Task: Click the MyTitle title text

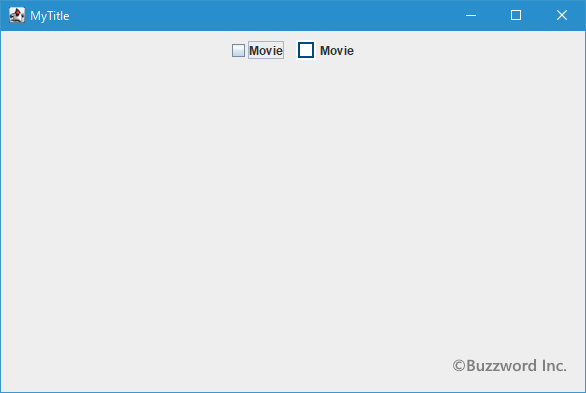Action: pyautogui.click(x=50, y=16)
